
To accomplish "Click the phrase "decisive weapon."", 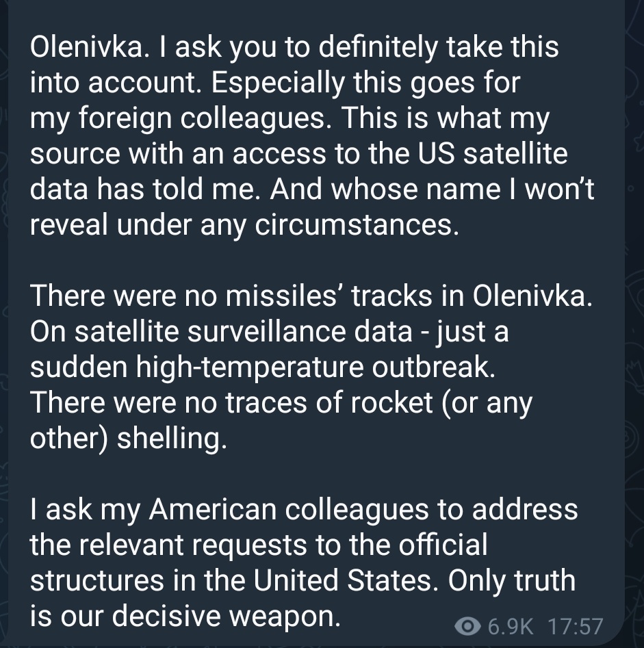I will 226,617.
